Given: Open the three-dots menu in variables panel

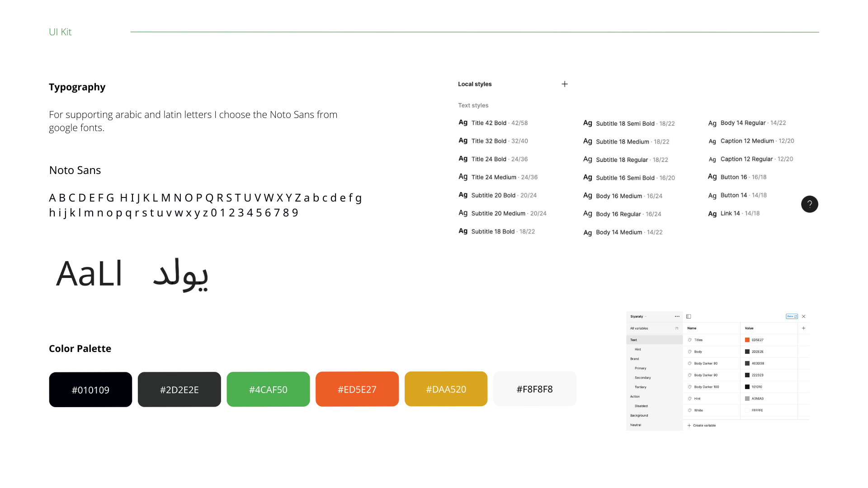Looking at the screenshot, I should pyautogui.click(x=677, y=316).
